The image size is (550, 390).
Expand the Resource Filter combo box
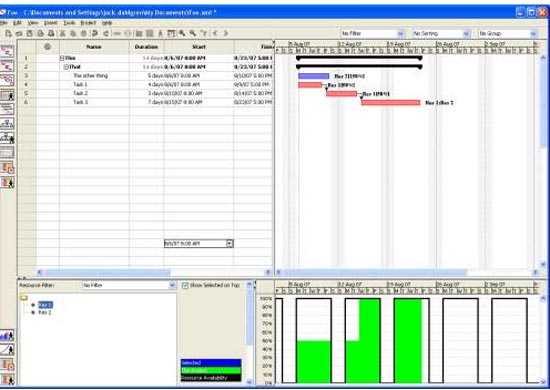129,285
